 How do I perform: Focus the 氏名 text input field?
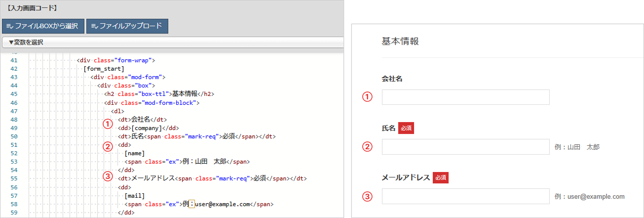tap(465, 147)
